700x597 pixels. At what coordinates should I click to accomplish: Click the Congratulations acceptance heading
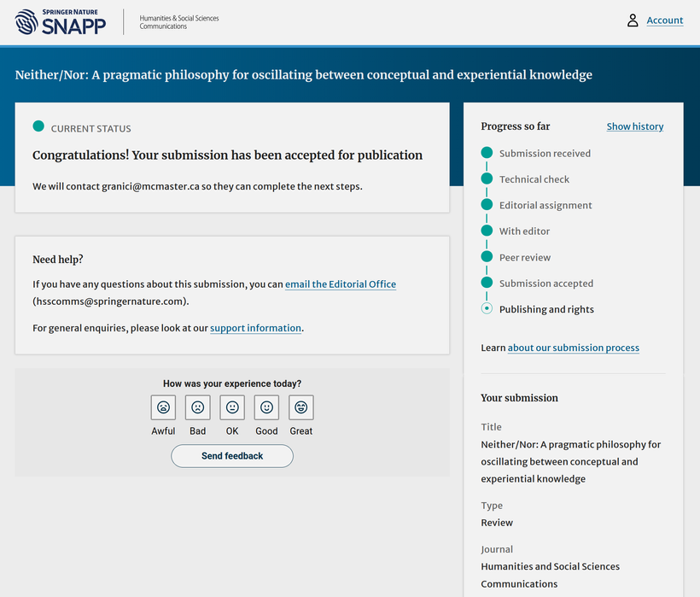[x=228, y=155]
